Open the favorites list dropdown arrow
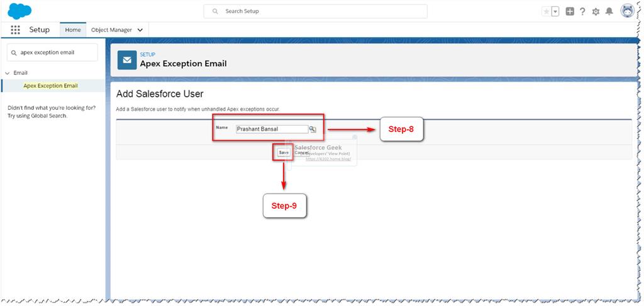The height and width of the screenshot is (306, 644). tap(555, 11)
